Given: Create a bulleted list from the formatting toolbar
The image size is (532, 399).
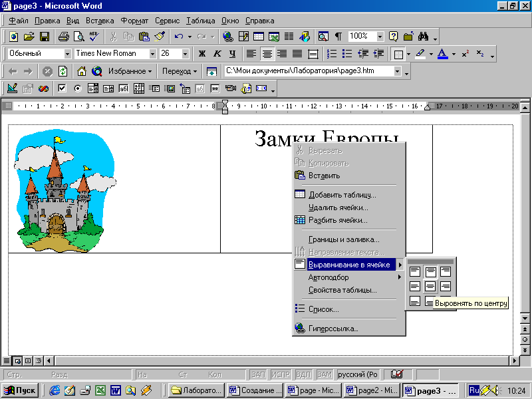Looking at the screenshot, I should point(346,54).
